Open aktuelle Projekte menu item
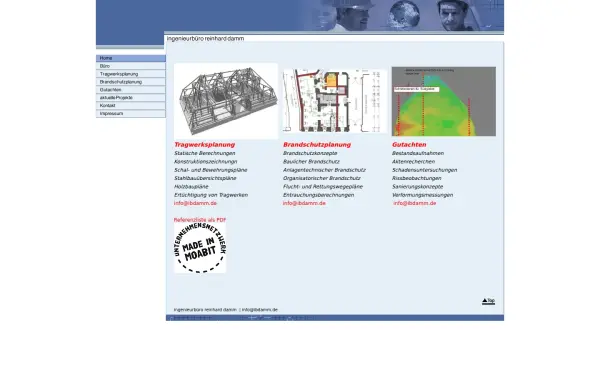Image resolution: width=600 pixels, height=375 pixels. pos(131,98)
